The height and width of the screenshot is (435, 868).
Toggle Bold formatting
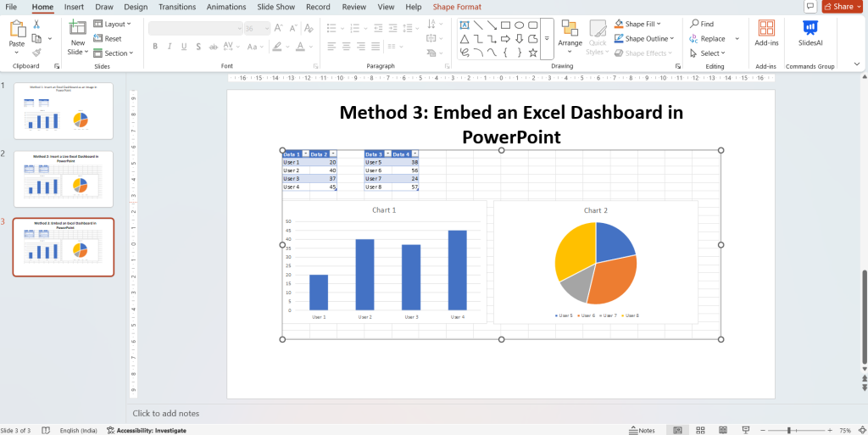click(155, 47)
